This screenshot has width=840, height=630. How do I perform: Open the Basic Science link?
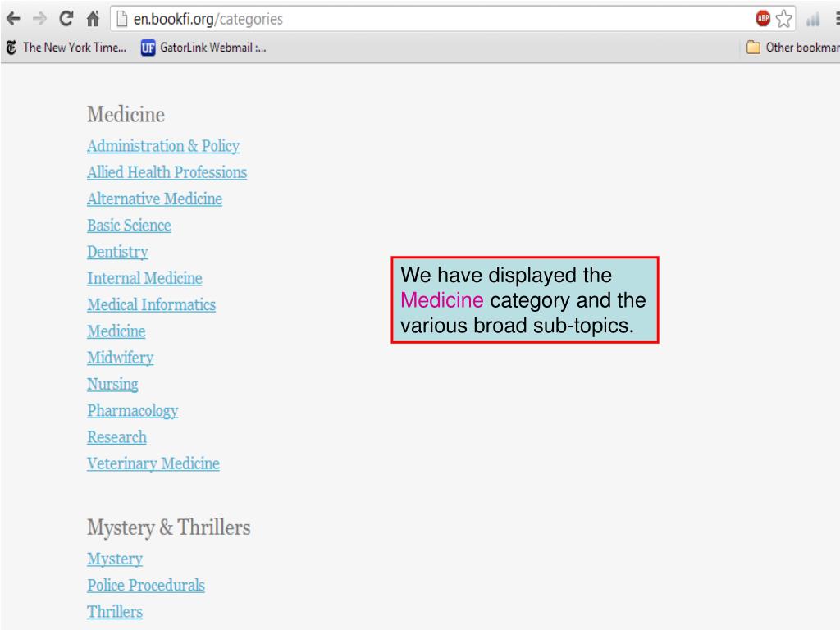(129, 226)
